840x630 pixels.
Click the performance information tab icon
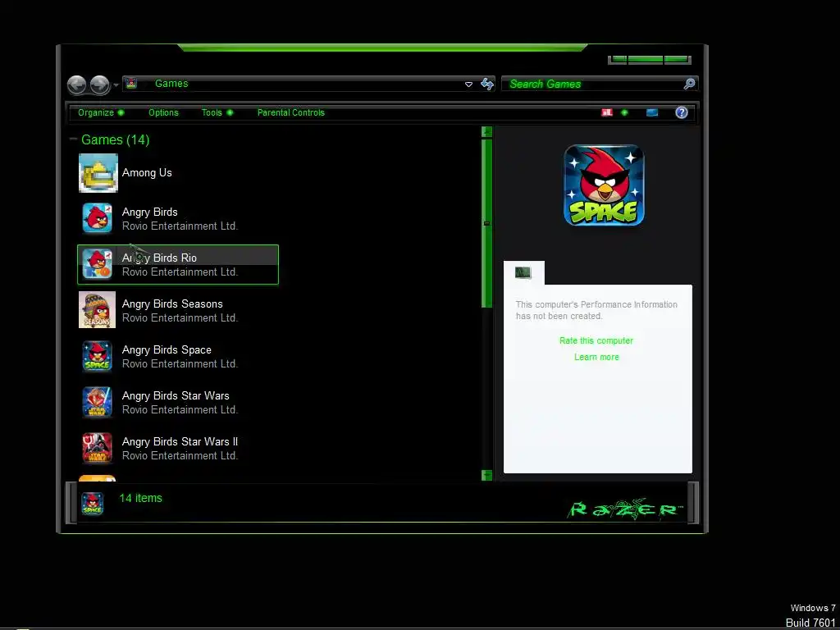pyautogui.click(x=523, y=272)
